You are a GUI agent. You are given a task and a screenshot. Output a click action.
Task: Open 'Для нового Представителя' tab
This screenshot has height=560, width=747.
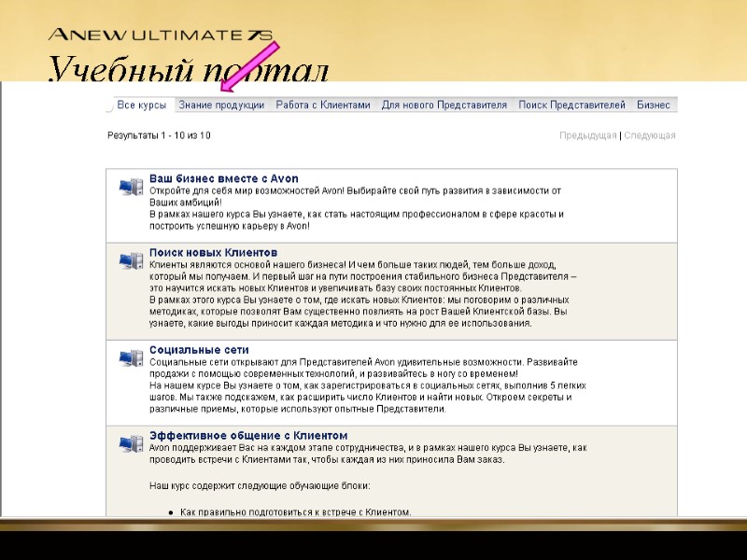coord(444,105)
